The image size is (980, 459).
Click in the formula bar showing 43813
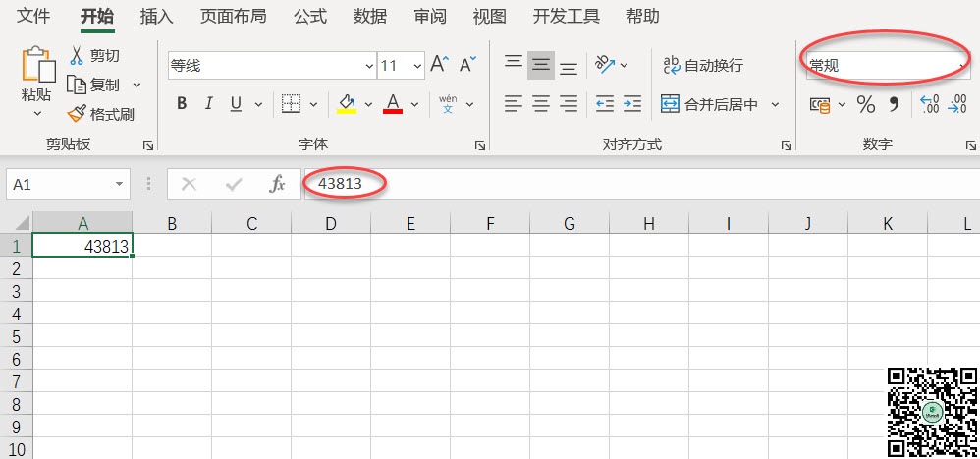[x=642, y=184]
